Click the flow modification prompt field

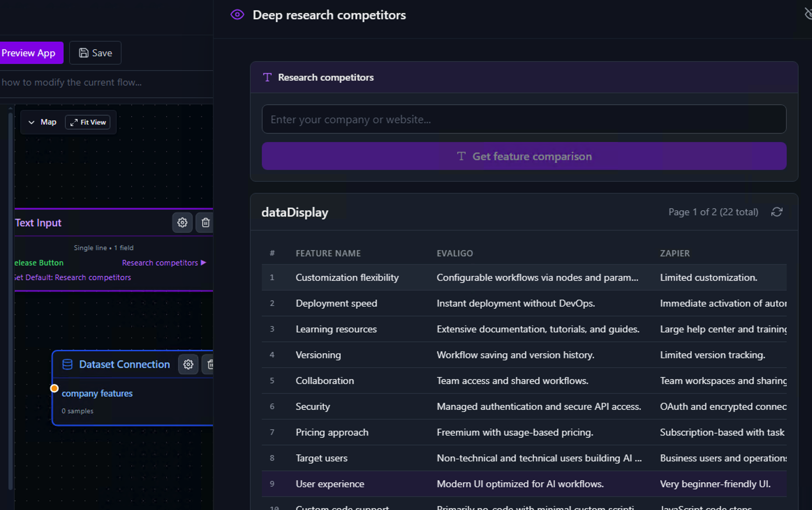point(105,82)
